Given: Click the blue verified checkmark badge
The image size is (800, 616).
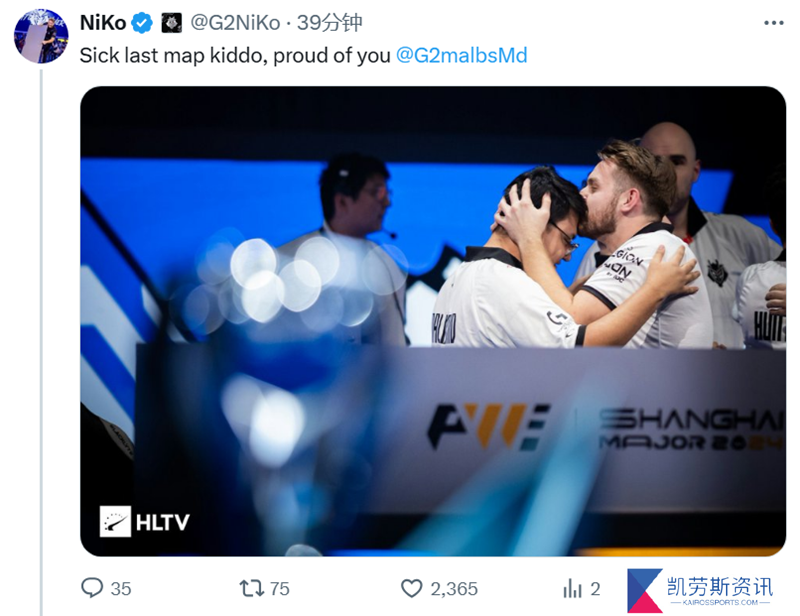Looking at the screenshot, I should click(x=142, y=23).
